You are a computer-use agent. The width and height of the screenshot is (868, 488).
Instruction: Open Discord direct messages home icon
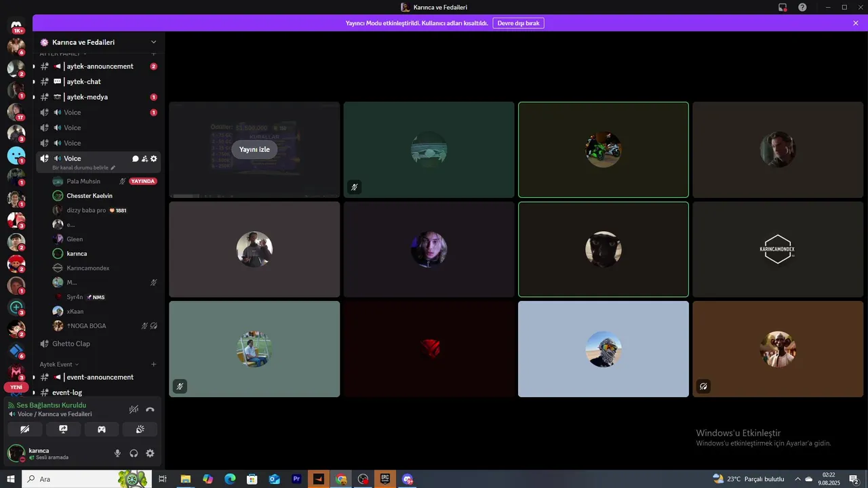pos(16,25)
